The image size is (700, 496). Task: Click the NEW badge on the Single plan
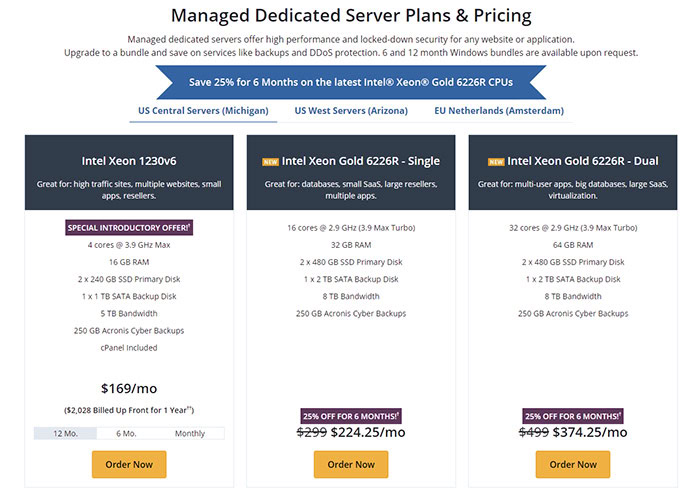click(x=270, y=161)
